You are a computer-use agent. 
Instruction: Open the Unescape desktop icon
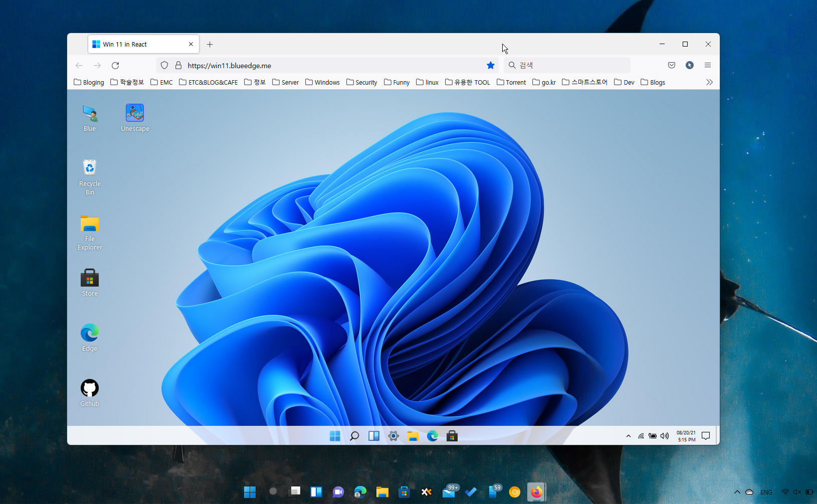135,118
